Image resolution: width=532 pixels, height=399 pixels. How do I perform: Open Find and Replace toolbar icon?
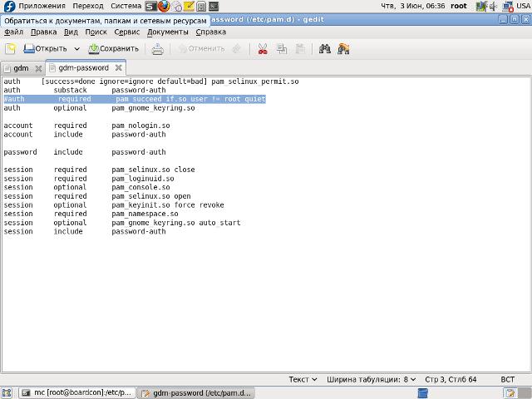click(343, 49)
